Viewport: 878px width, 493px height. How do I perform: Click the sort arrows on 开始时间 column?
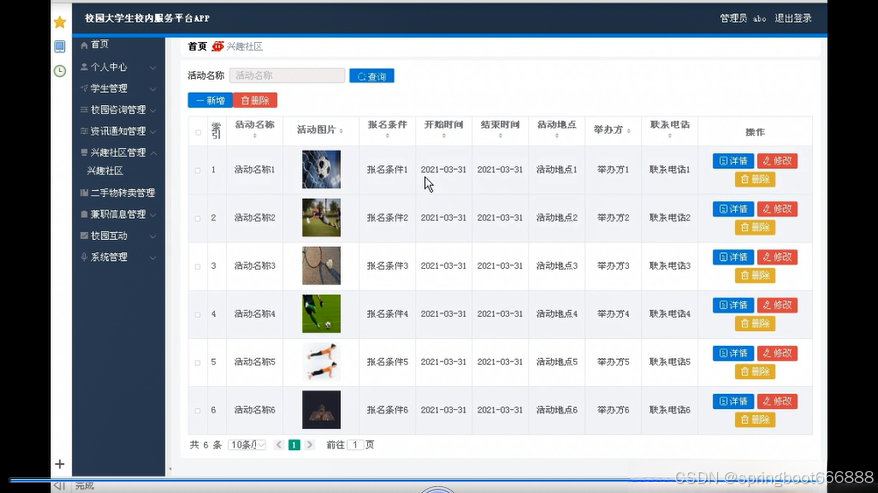443,136
